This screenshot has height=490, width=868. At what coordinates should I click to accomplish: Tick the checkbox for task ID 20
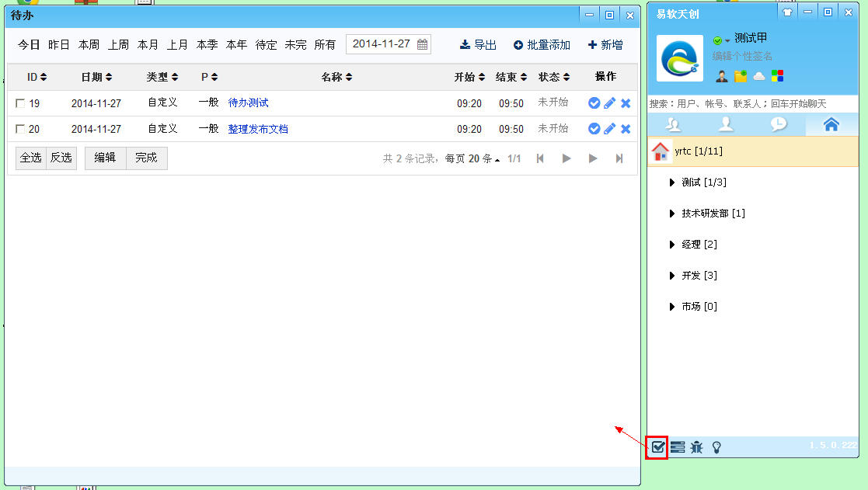pyautogui.click(x=20, y=129)
